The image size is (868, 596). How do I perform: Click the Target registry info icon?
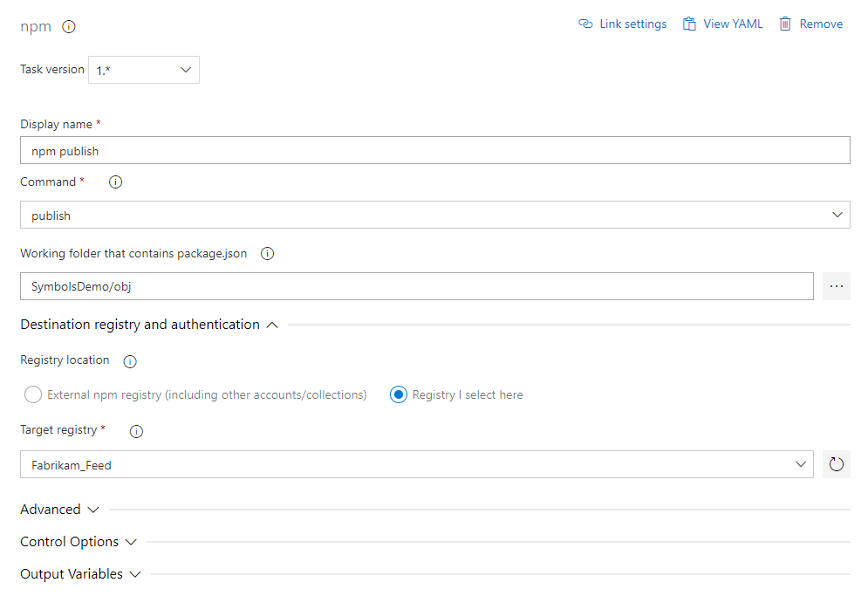(x=136, y=430)
